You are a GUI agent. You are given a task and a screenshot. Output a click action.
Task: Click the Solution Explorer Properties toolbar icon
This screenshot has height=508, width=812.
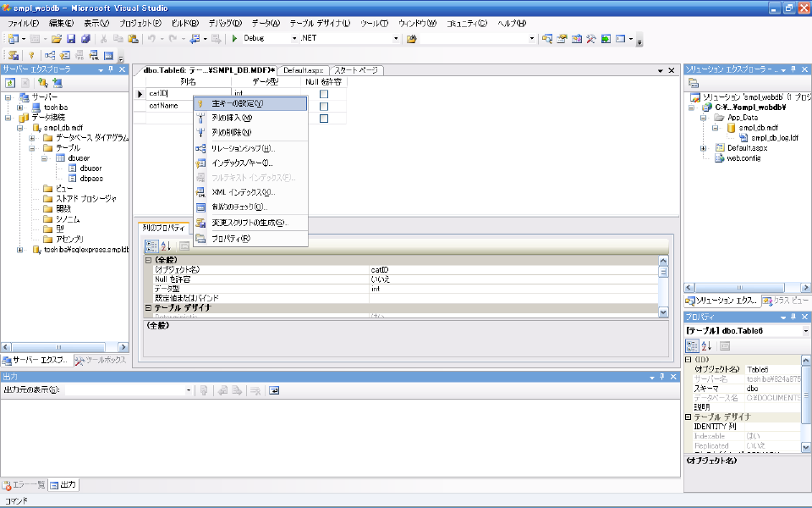(694, 83)
